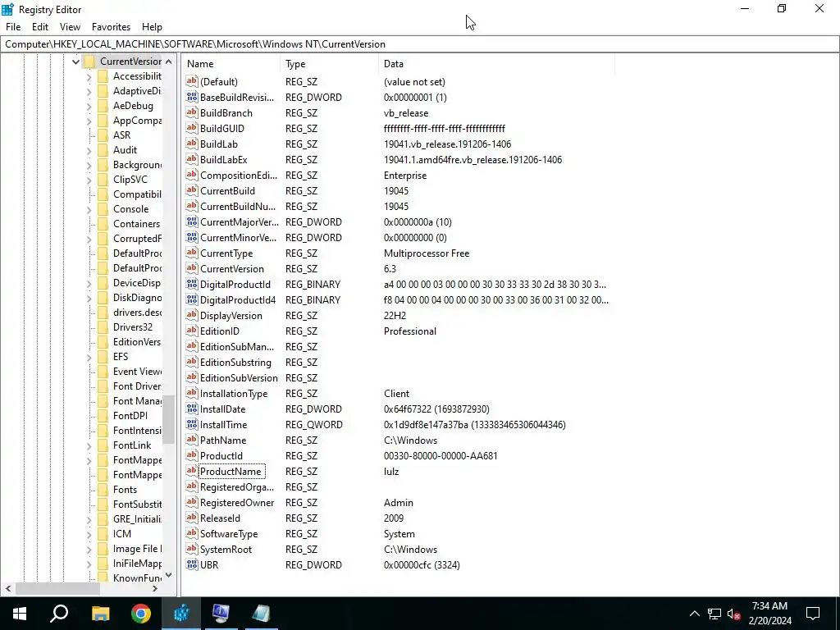Screen dimensions: 840x630
Task: Click the BaseBuildRevision DWORD value icon
Action: (192, 97)
